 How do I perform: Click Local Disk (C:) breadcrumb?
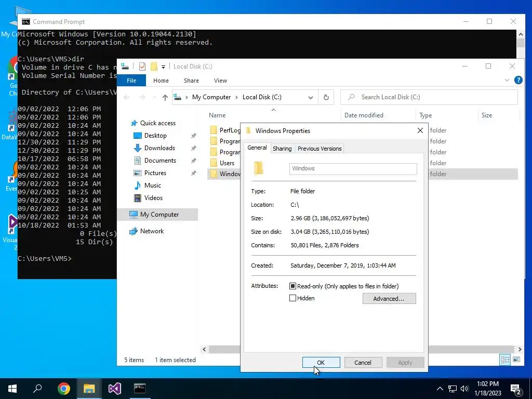[262, 97]
